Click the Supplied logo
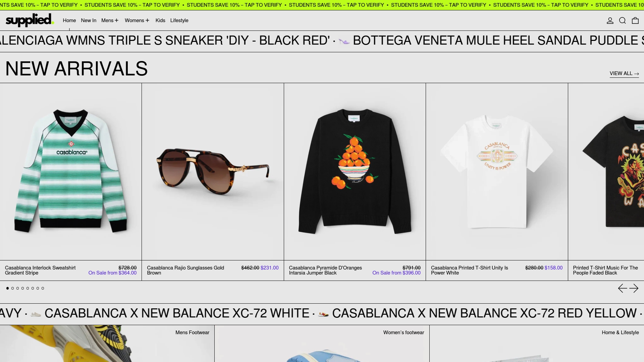This screenshot has height=362, width=644. point(30,20)
